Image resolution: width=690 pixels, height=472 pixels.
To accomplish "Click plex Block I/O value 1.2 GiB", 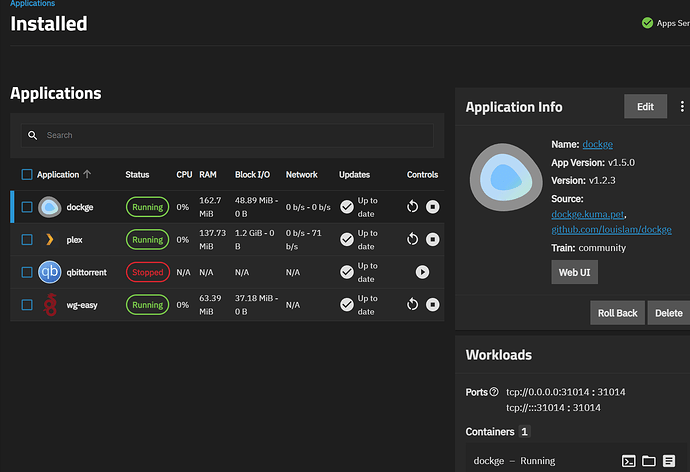I will click(254, 239).
